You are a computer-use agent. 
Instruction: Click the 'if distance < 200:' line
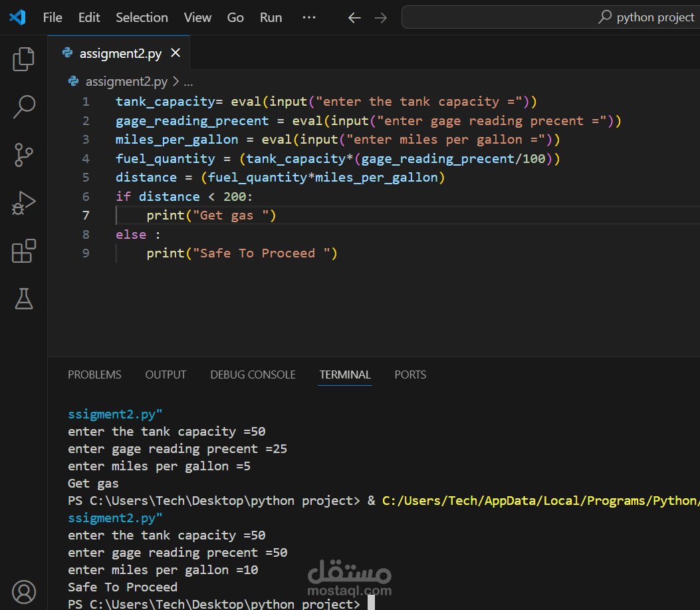point(184,197)
